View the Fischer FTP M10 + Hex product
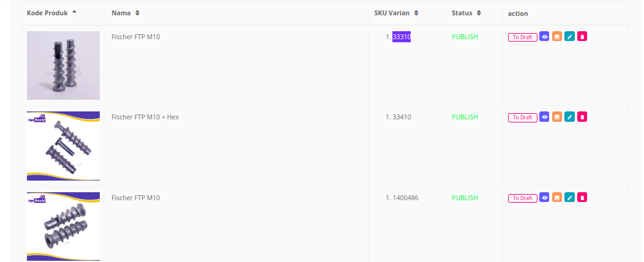This screenshot has width=644, height=262. click(x=544, y=117)
